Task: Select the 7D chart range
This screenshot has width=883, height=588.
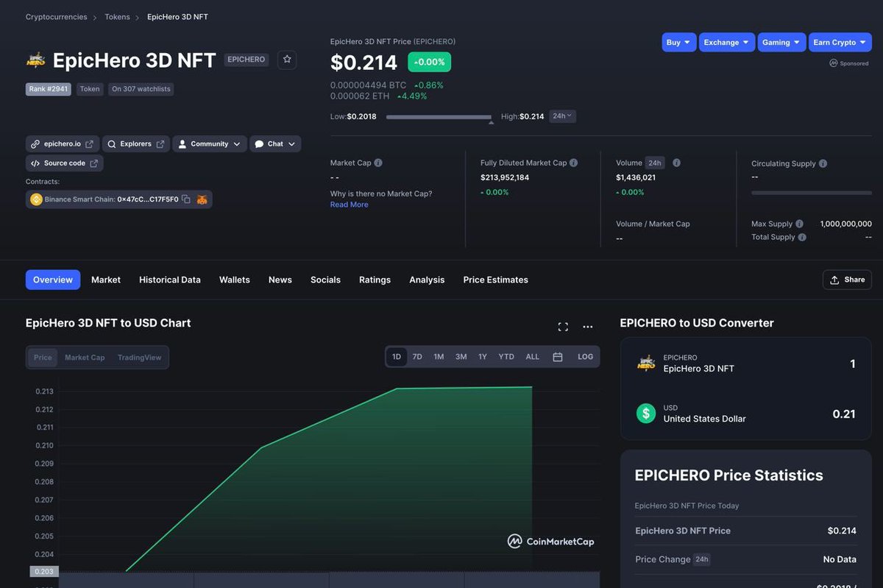Action: pos(417,357)
